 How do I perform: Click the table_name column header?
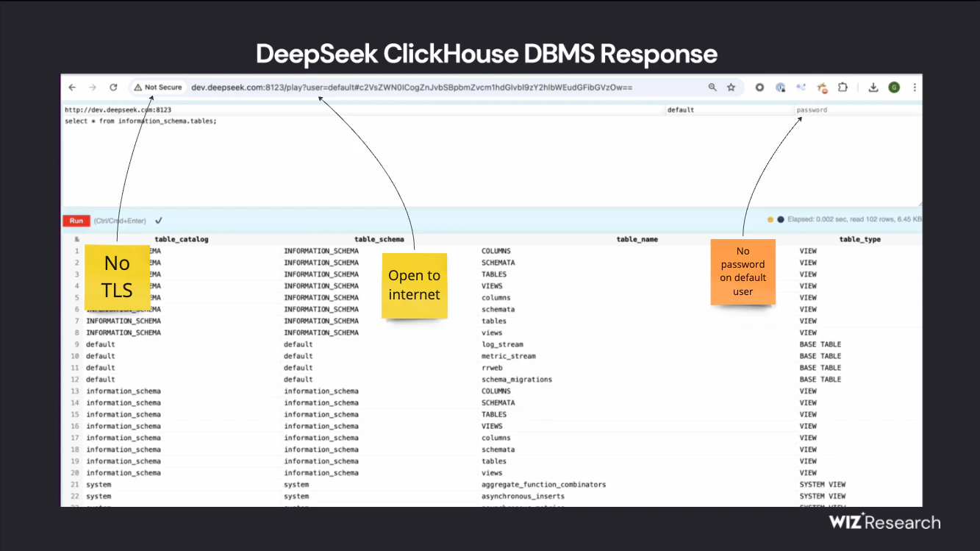(x=637, y=239)
